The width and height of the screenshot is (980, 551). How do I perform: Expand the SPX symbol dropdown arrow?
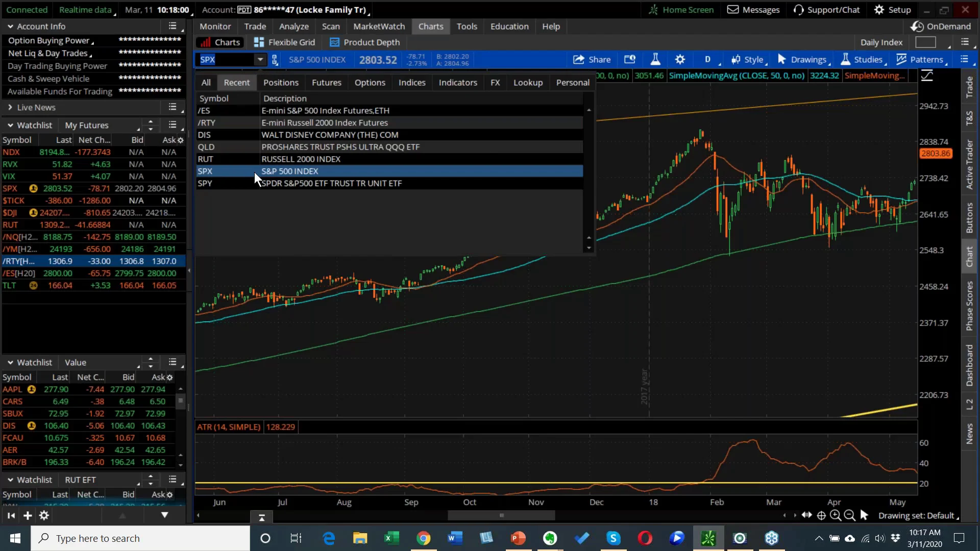click(x=260, y=60)
